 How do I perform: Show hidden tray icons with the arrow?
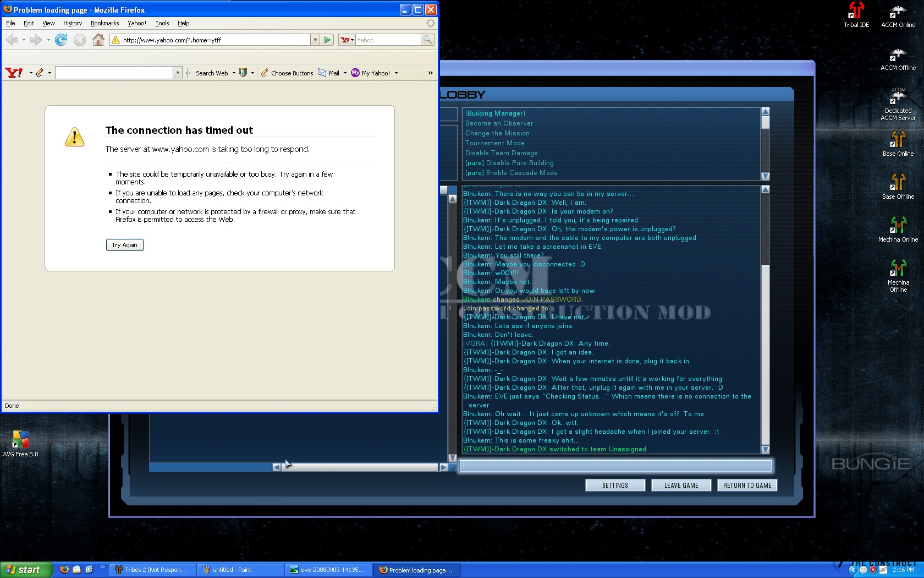[x=853, y=570]
